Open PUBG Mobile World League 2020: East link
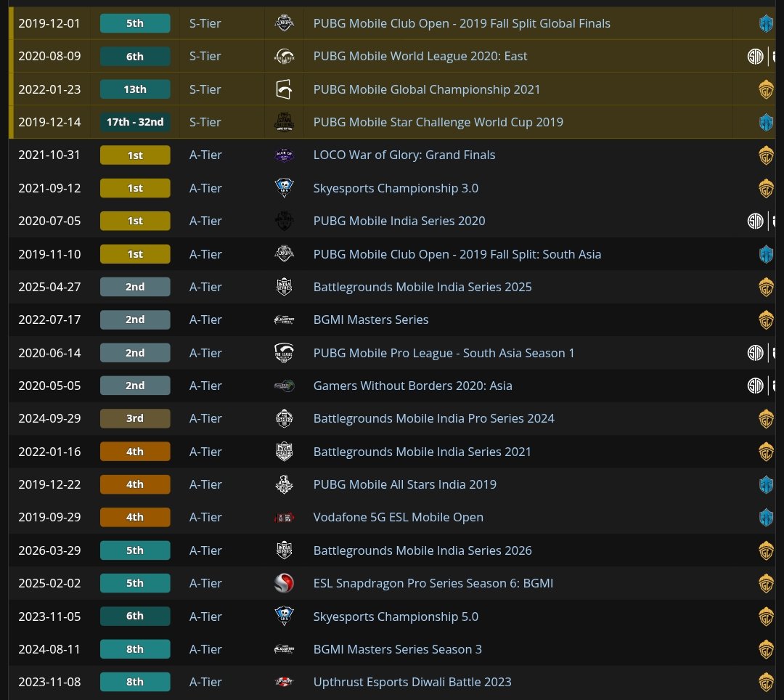This screenshot has height=700, width=784. point(420,56)
